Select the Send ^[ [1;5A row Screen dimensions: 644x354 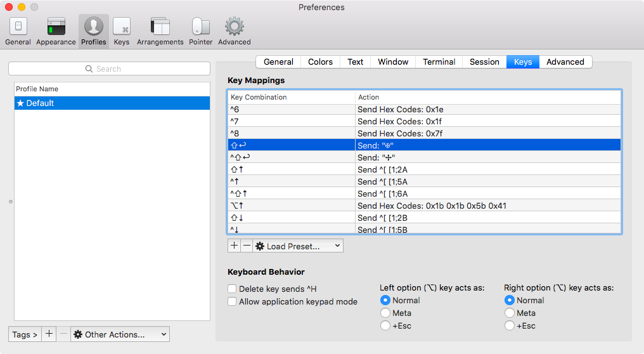coord(424,181)
